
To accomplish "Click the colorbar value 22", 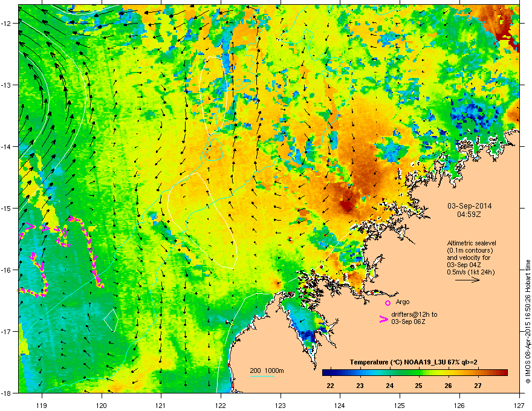I will click(330, 386).
